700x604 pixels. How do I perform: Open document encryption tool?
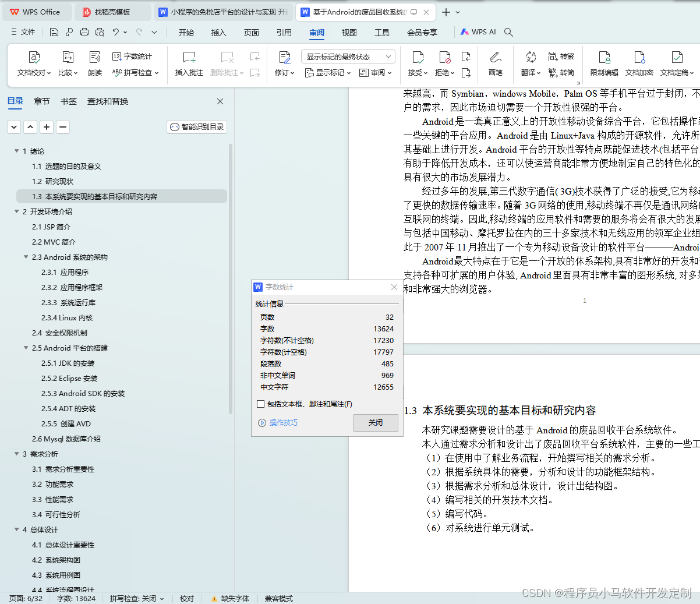[x=639, y=63]
